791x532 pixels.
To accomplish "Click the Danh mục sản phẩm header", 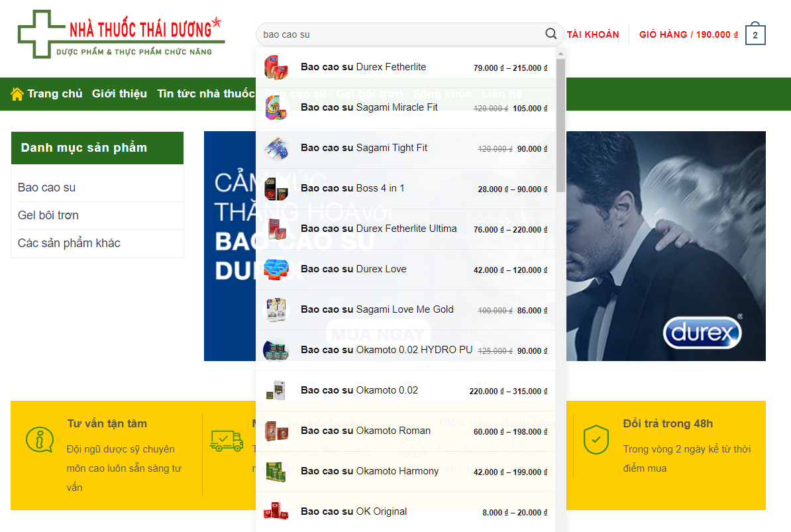I will (97, 148).
